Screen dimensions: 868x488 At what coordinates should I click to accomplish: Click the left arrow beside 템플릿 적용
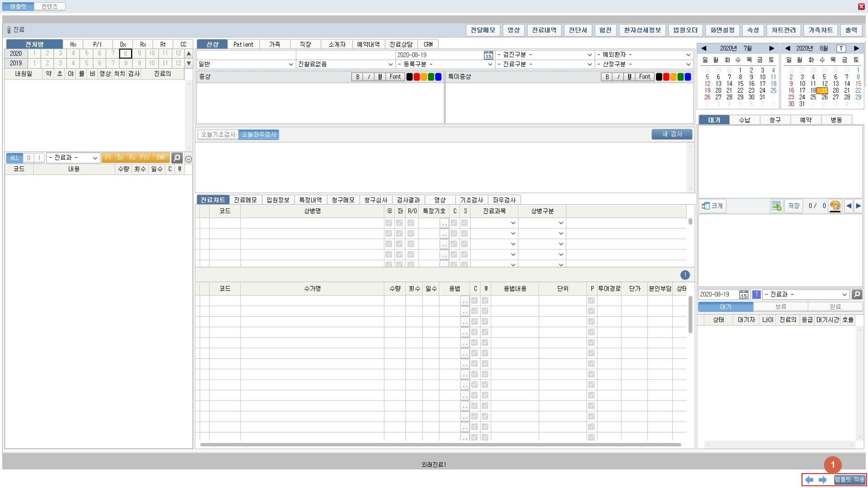pyautogui.click(x=809, y=480)
